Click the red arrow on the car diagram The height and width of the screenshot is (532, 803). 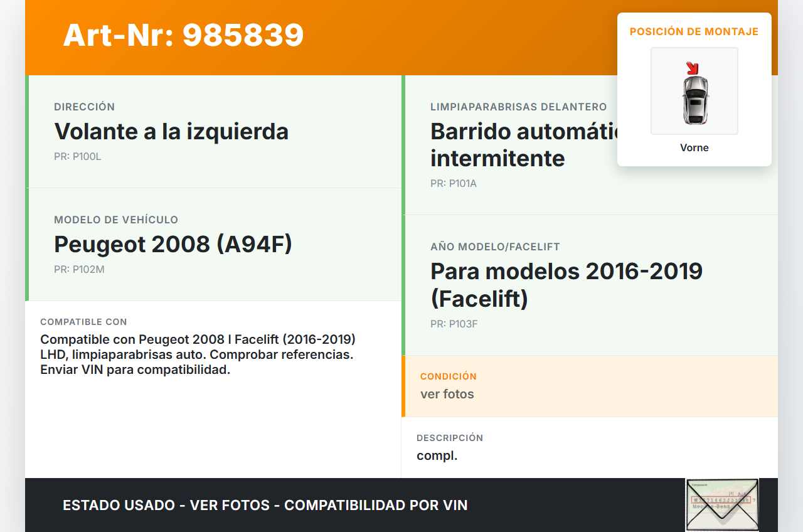click(x=692, y=68)
